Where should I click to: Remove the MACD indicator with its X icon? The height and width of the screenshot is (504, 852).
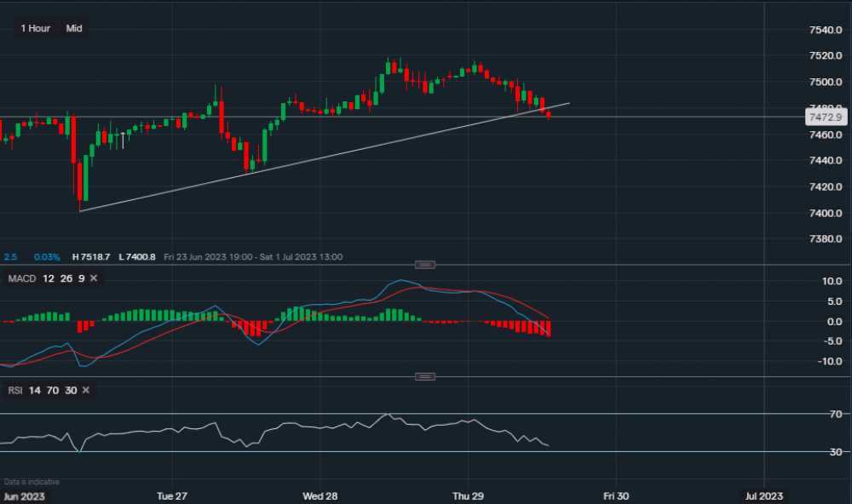pos(93,278)
